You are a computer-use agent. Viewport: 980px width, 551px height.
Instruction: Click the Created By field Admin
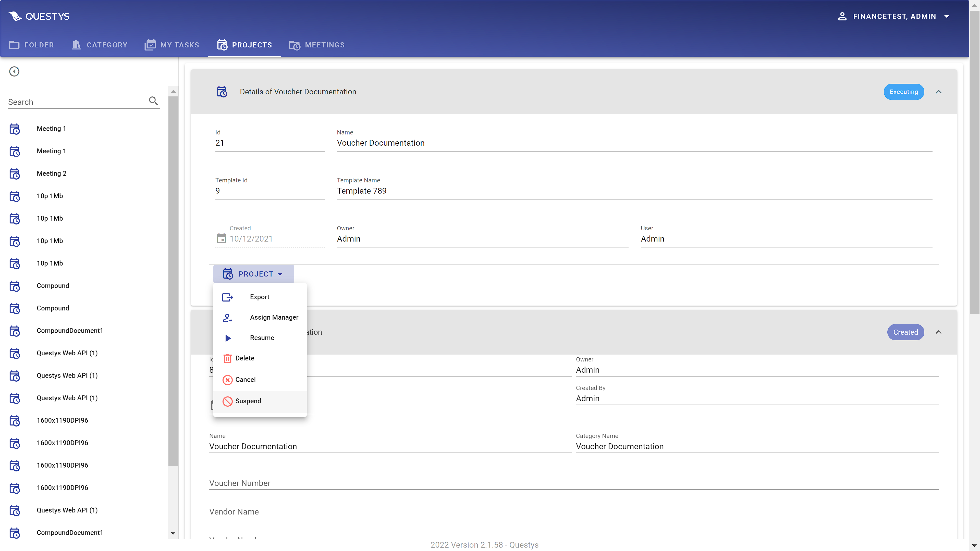click(x=757, y=398)
